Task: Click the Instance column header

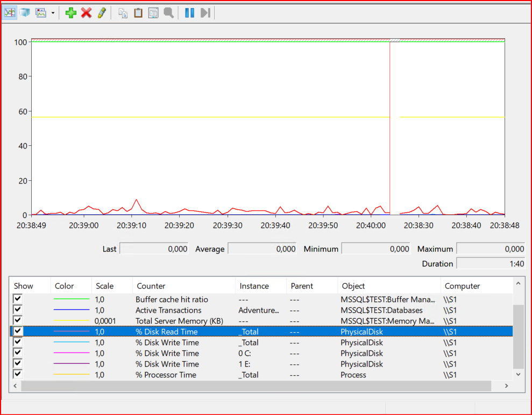Action: pyautogui.click(x=254, y=286)
